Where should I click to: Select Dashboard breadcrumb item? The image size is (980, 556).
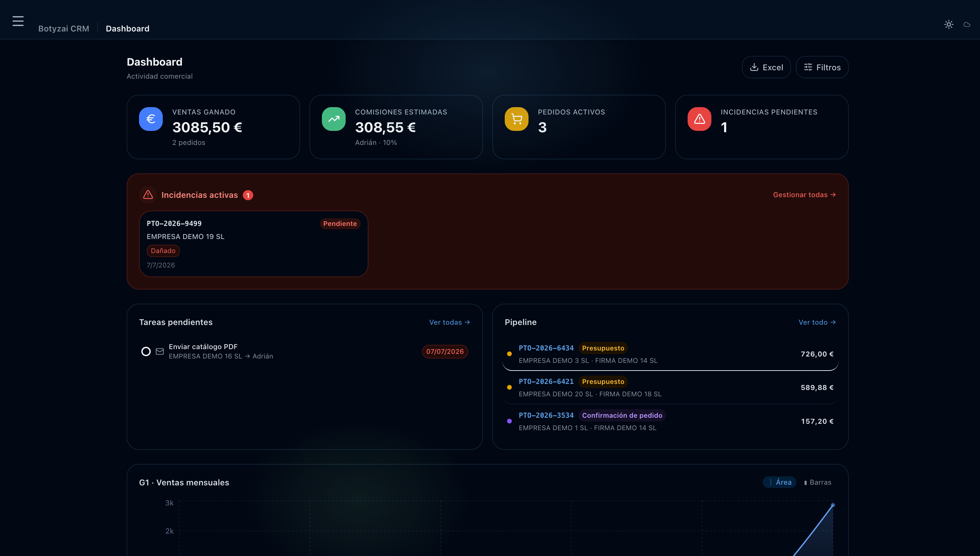pyautogui.click(x=128, y=29)
